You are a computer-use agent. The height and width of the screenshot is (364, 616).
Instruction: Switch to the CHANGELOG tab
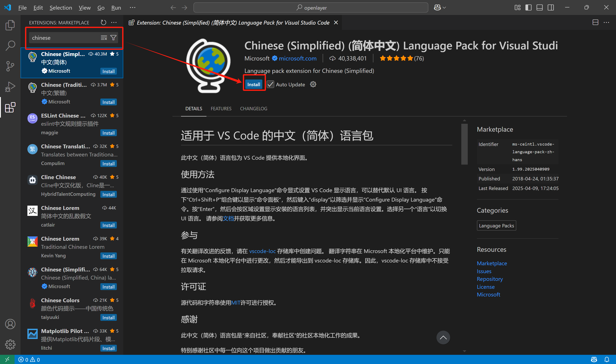pyautogui.click(x=253, y=109)
